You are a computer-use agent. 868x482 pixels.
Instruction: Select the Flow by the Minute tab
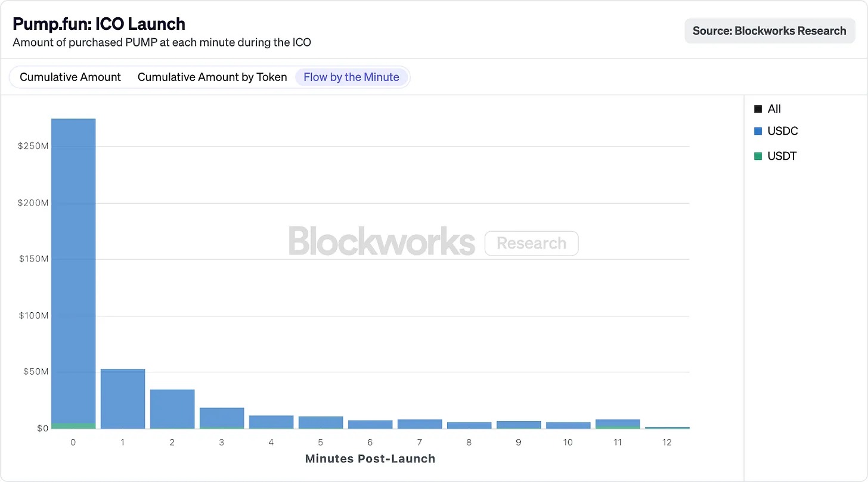[351, 77]
